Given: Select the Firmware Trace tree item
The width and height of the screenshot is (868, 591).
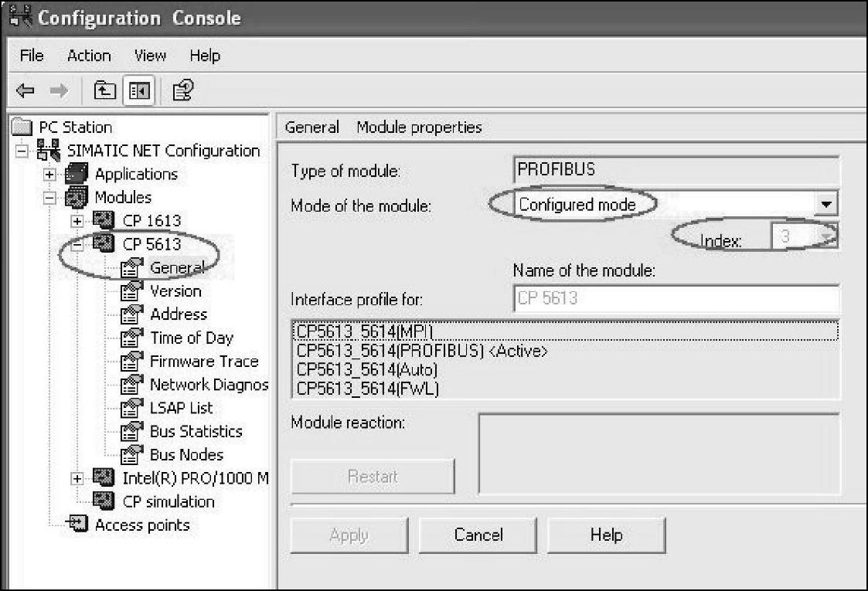Looking at the screenshot, I should point(204,361).
